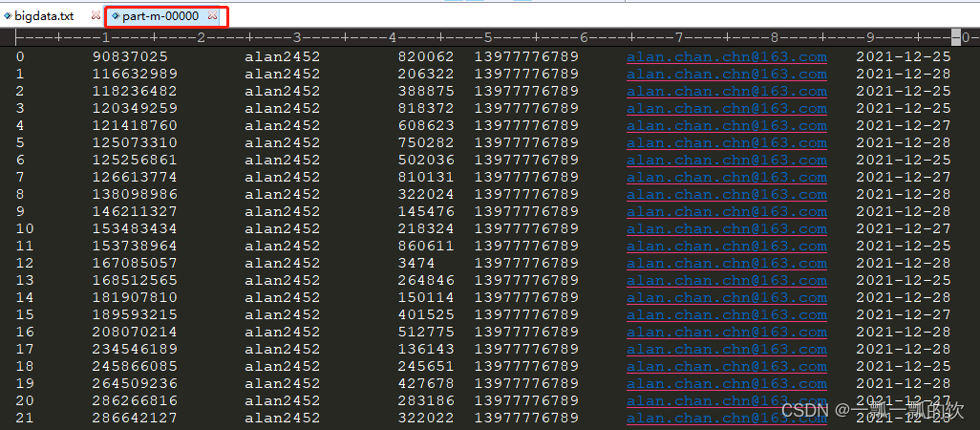Click the value 208070214
This screenshot has width=980, height=430.
135,332
